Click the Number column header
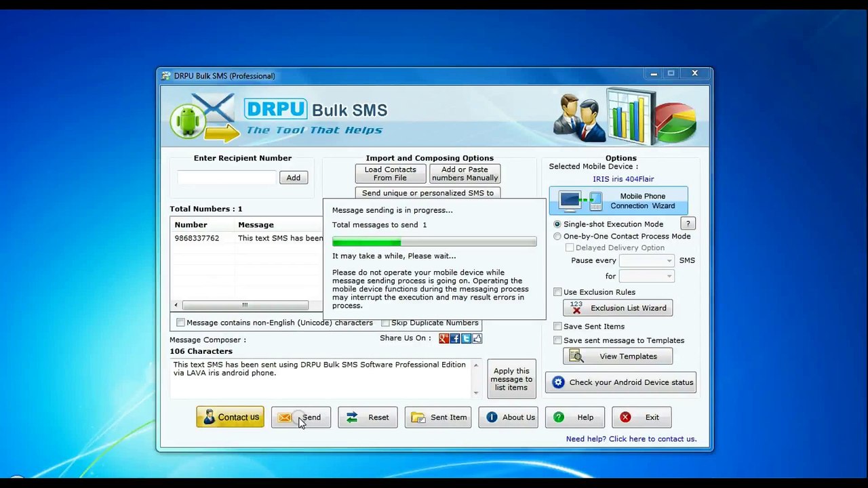The height and width of the screenshot is (488, 868). (x=202, y=225)
